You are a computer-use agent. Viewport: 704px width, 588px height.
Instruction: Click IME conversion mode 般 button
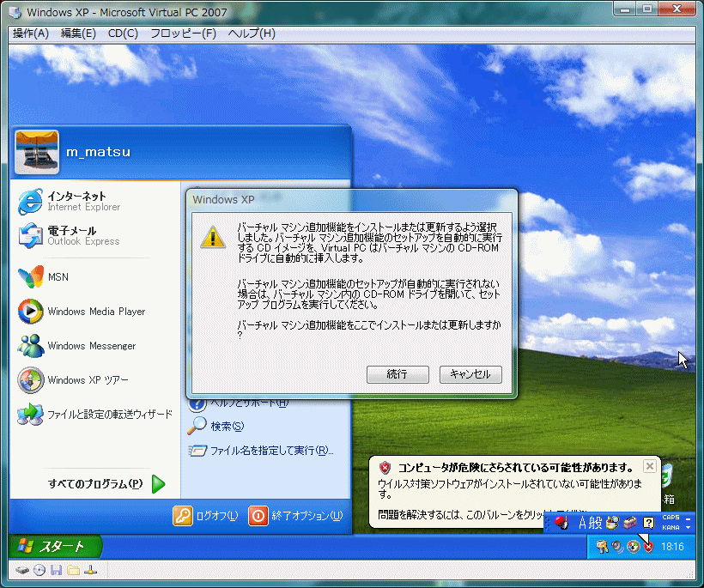(x=595, y=523)
